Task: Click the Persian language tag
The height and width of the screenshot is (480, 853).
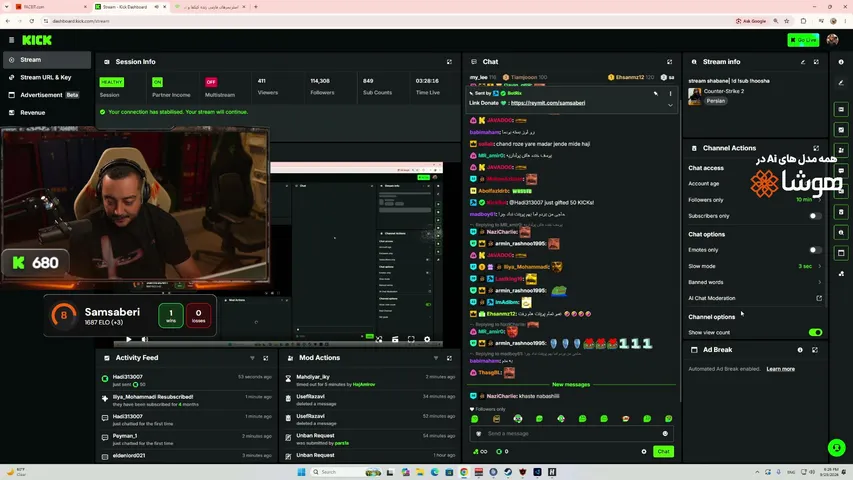Action: pos(715,101)
